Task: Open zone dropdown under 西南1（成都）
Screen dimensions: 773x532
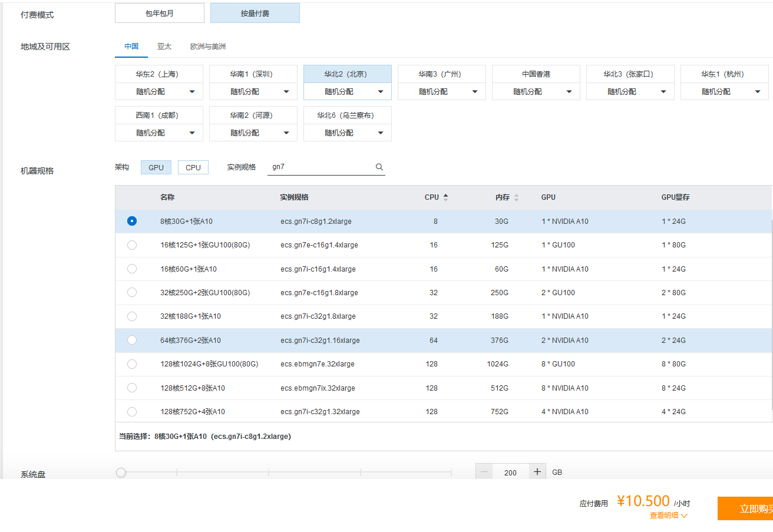Action: coord(159,133)
